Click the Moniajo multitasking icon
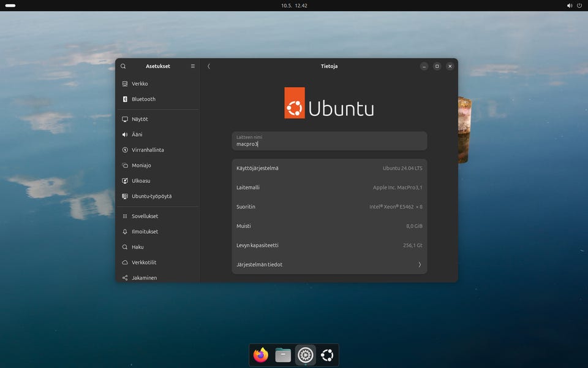The height and width of the screenshot is (368, 588). click(x=125, y=165)
